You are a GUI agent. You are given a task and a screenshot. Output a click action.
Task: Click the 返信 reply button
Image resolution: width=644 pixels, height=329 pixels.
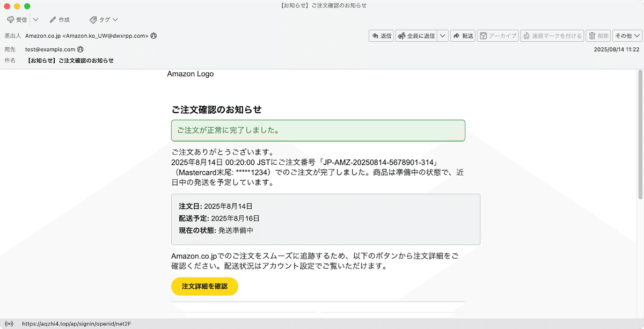pyautogui.click(x=382, y=36)
